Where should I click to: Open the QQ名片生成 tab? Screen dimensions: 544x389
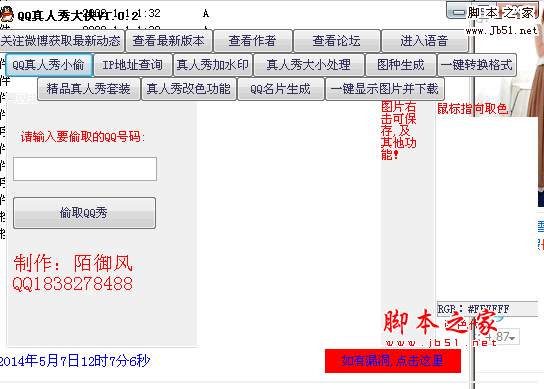(281, 89)
